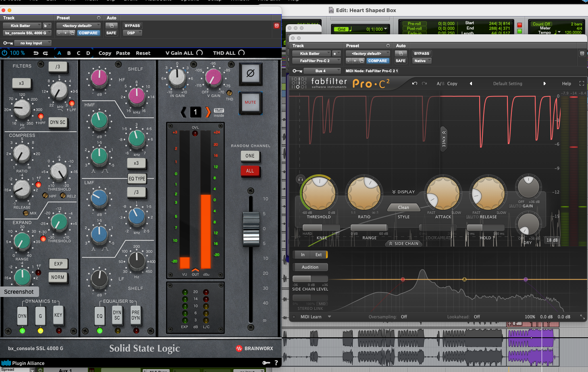Toggle the bx_console power bypass icon

pos(5,53)
